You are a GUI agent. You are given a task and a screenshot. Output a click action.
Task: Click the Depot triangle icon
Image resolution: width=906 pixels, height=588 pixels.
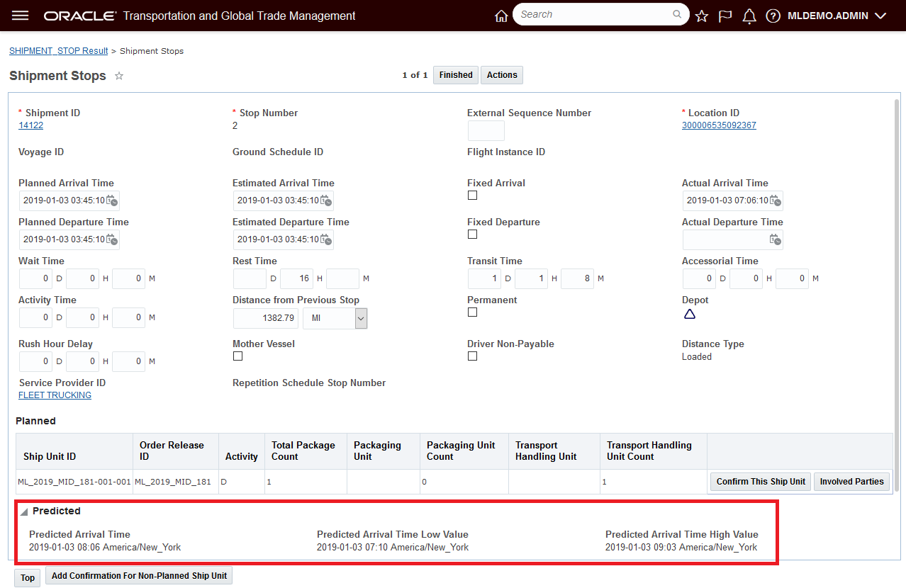690,314
